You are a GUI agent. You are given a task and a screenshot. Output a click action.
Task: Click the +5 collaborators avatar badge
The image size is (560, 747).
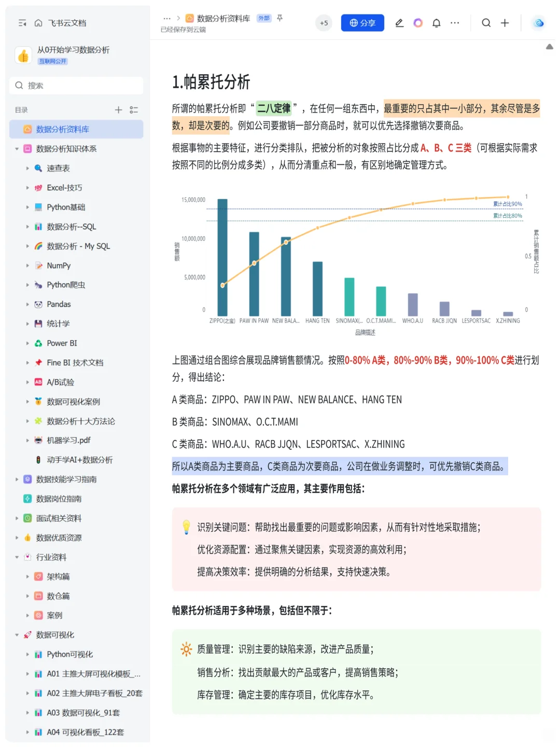click(324, 23)
